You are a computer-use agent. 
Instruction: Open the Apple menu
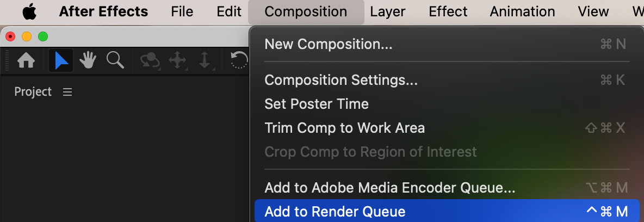coord(29,11)
